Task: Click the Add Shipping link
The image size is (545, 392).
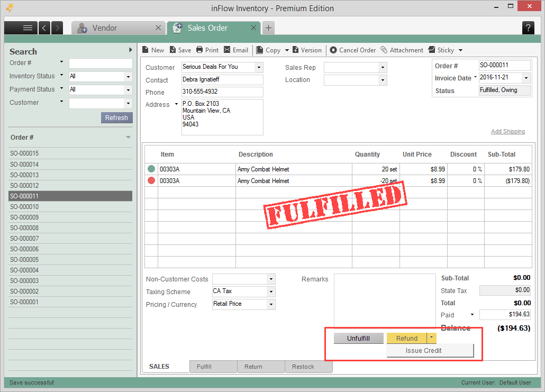Action: coord(508,131)
